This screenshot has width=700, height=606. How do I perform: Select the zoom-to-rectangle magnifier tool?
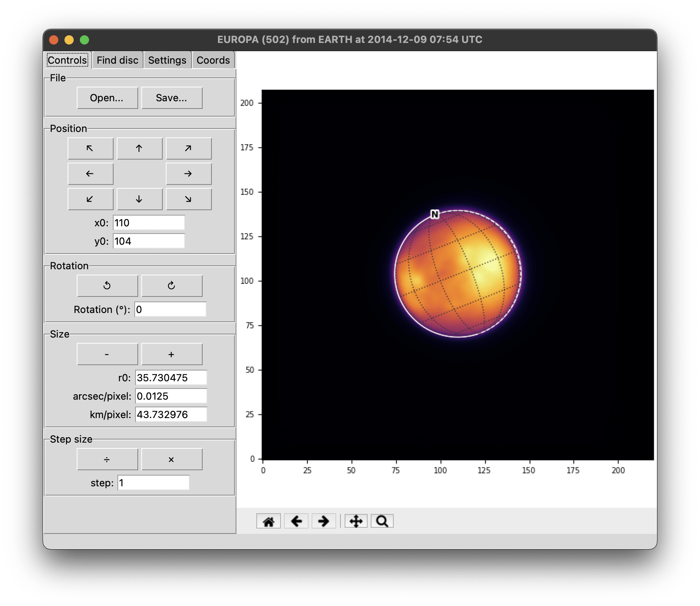click(x=382, y=520)
